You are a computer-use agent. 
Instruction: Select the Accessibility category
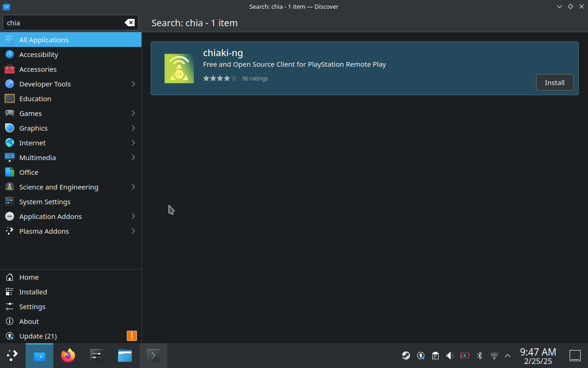click(x=39, y=54)
